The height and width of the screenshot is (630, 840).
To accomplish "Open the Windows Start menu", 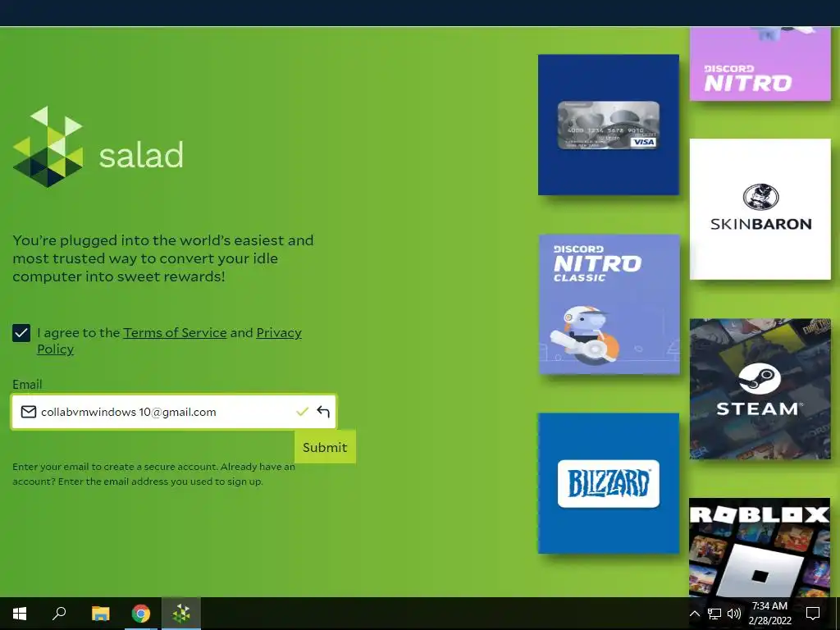I will (20, 614).
